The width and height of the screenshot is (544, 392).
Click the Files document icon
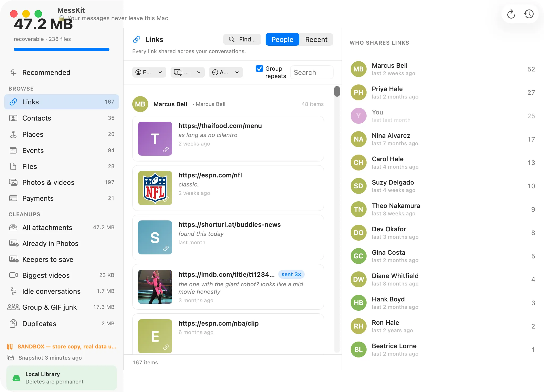13,167
